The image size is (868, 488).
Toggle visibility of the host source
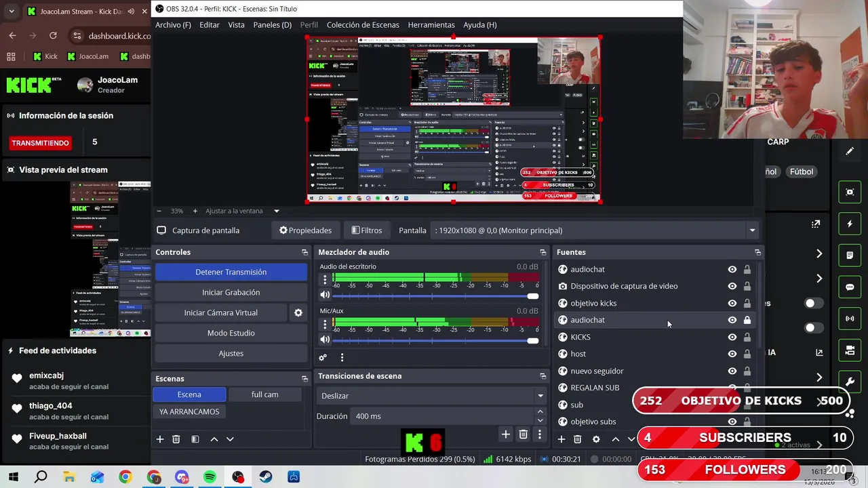point(732,354)
